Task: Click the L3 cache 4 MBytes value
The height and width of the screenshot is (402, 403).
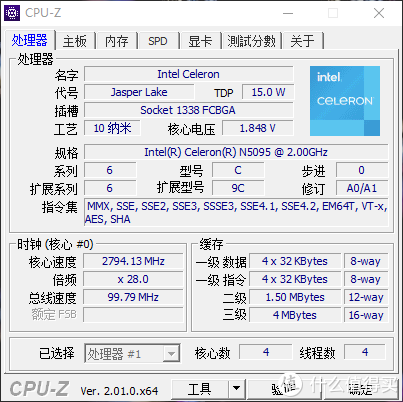Action: pos(295,315)
